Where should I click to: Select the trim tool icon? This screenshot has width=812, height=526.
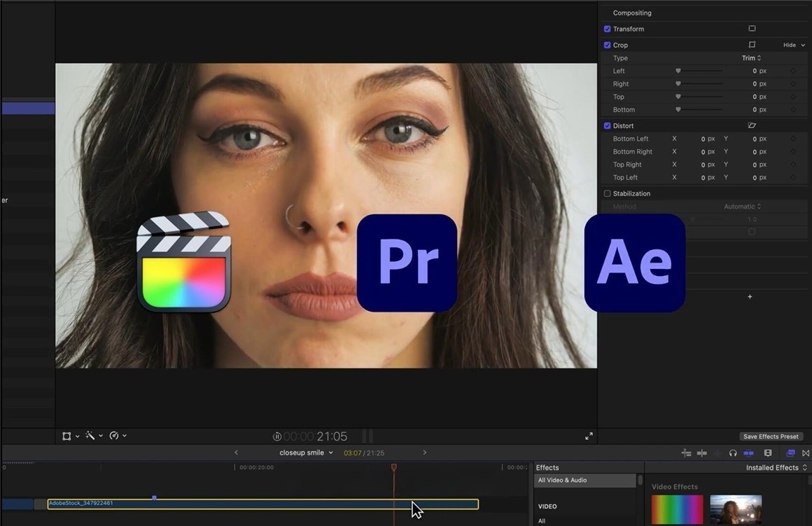pos(701,453)
